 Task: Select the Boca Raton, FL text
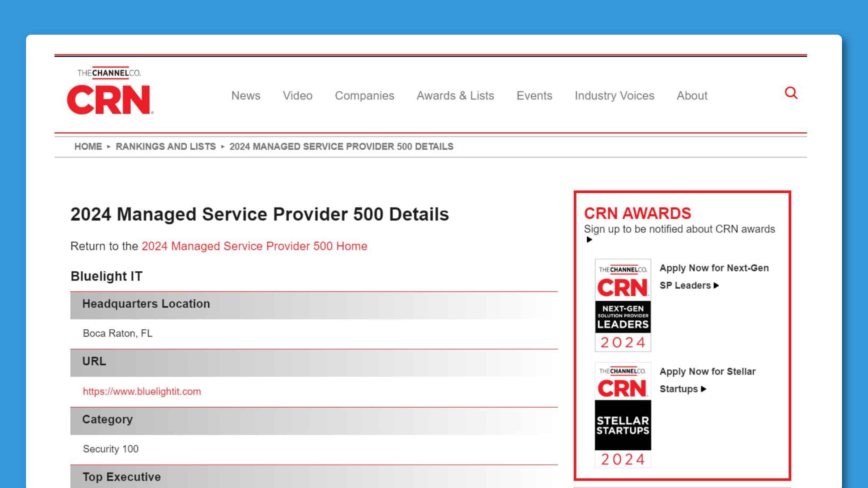click(118, 333)
